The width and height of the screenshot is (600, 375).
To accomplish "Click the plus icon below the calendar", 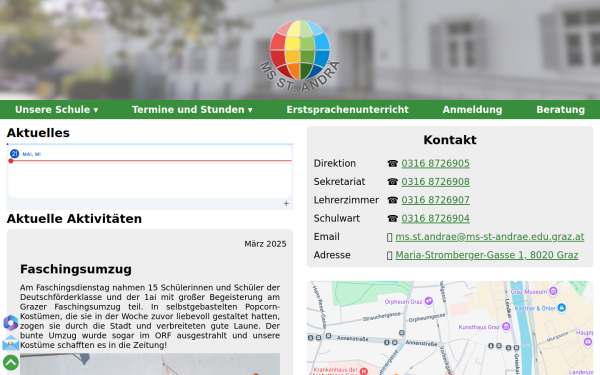I will coord(286,204).
